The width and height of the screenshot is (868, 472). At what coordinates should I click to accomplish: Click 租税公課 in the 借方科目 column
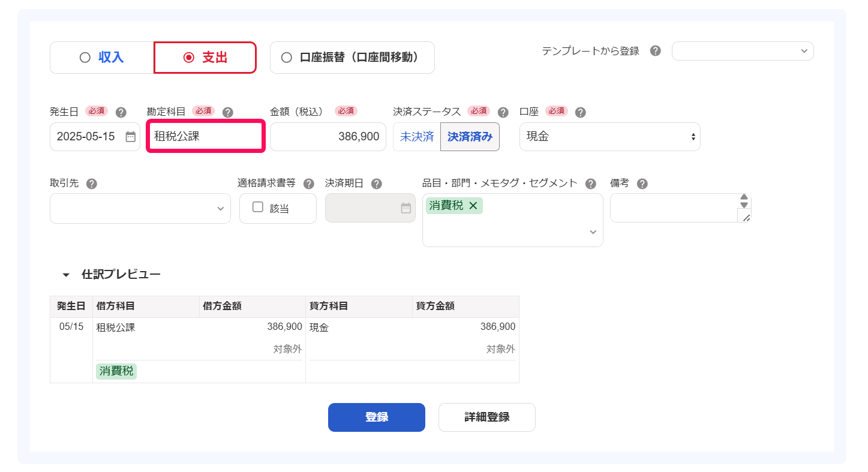pyautogui.click(x=116, y=327)
